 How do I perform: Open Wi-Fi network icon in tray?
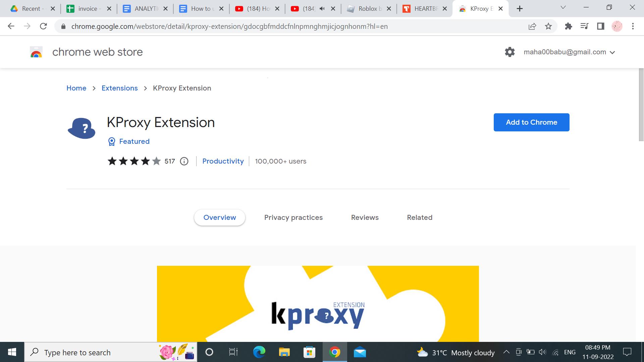pos(555,352)
